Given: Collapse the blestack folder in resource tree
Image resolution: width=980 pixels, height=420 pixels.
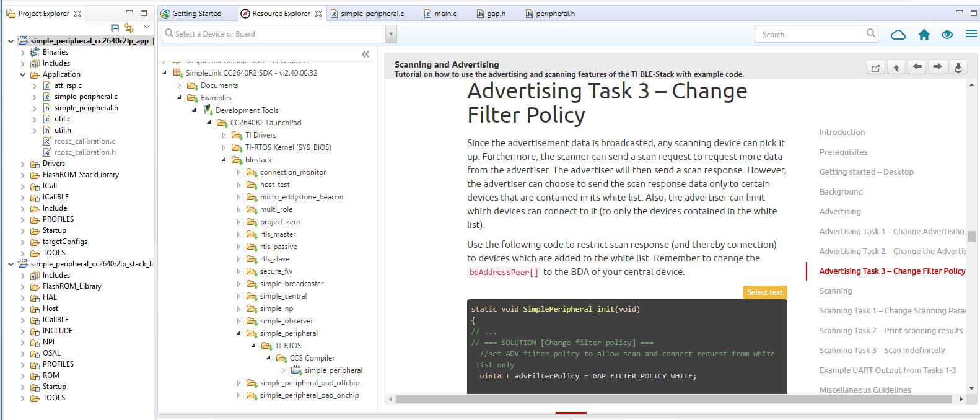Looking at the screenshot, I should click(224, 160).
